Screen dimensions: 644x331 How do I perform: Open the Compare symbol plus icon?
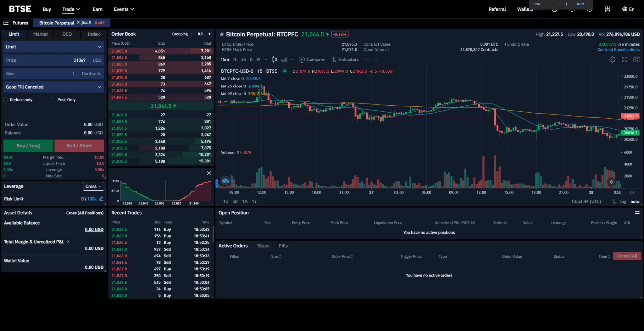click(x=302, y=59)
